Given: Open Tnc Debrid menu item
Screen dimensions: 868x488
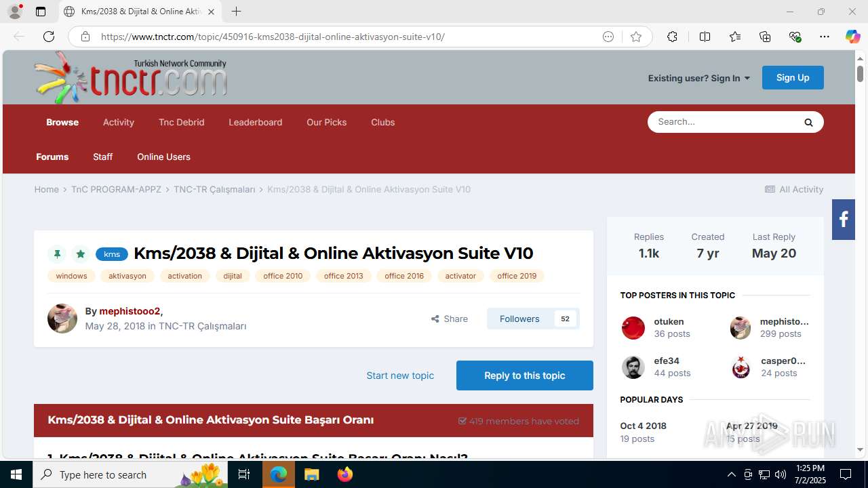Looking at the screenshot, I should click(x=181, y=122).
